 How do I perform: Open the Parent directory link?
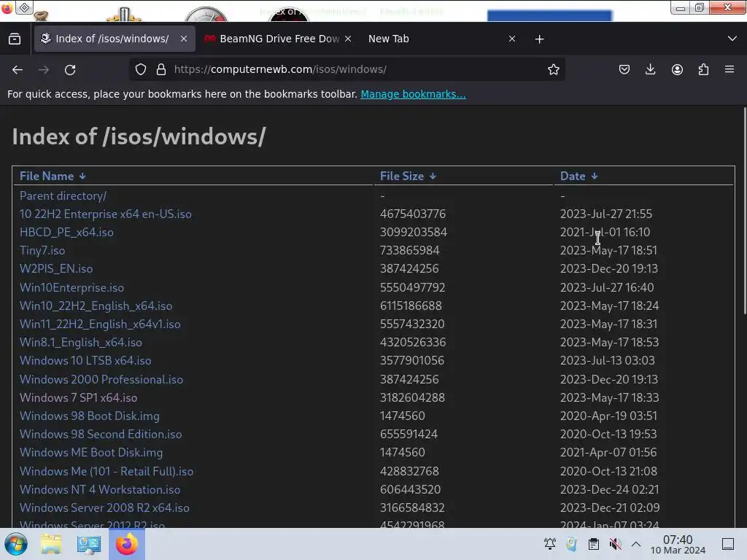[63, 195]
